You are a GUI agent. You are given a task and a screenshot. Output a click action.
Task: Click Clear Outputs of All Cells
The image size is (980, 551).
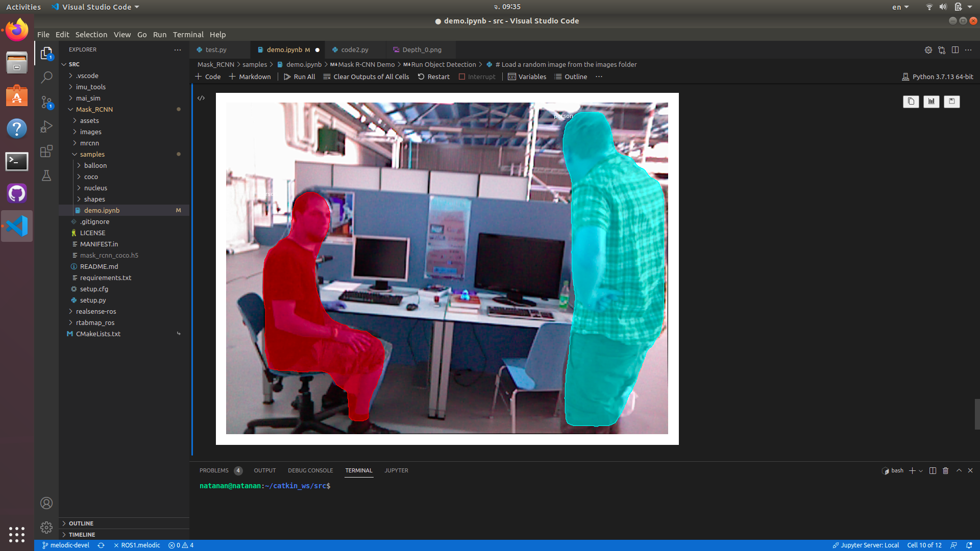366,77
